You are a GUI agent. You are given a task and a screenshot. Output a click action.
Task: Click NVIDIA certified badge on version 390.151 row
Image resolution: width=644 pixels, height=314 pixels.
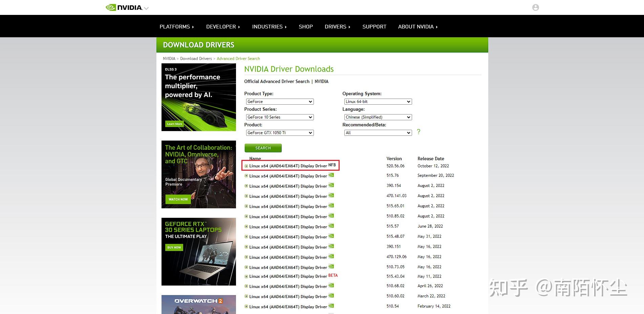coord(331,246)
